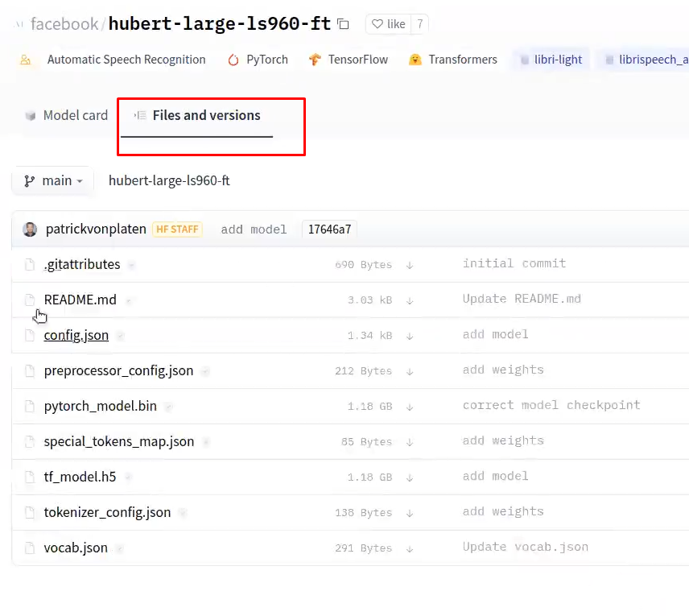Open the hubert-large-ls960-ft breadcrumb path
The image size is (689, 616).
[169, 180]
